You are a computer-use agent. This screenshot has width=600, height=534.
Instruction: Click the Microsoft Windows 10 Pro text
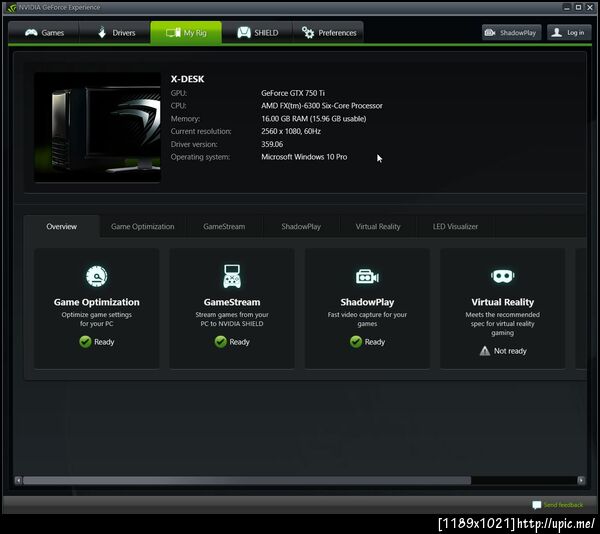pyautogui.click(x=304, y=157)
